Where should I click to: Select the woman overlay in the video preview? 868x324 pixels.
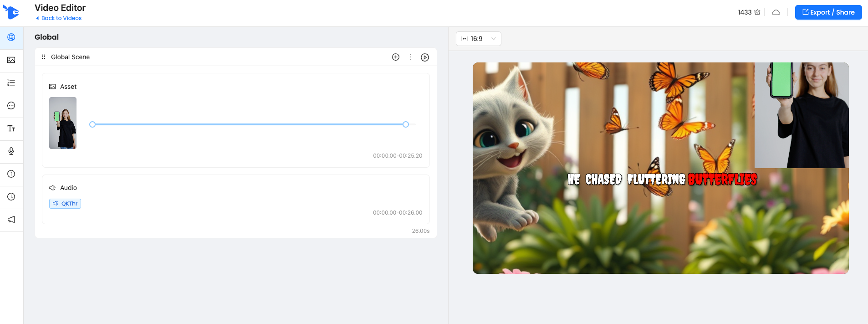(x=802, y=115)
